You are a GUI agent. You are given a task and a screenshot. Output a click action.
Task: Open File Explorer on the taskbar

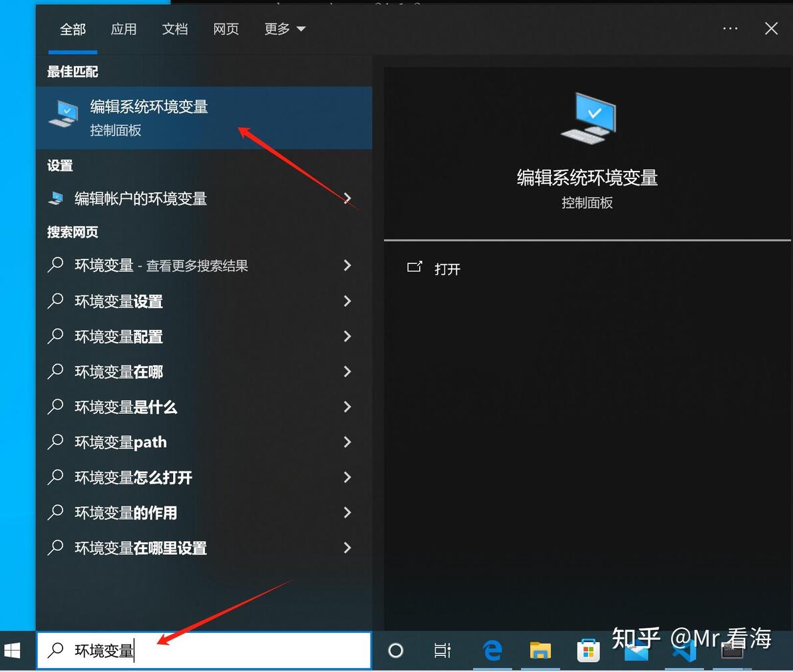[540, 650]
